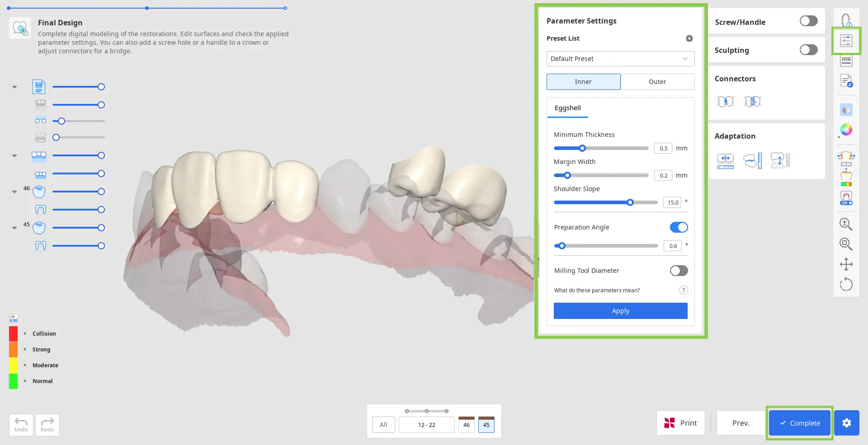
Task: Click the first Connectors icon
Action: (x=726, y=102)
